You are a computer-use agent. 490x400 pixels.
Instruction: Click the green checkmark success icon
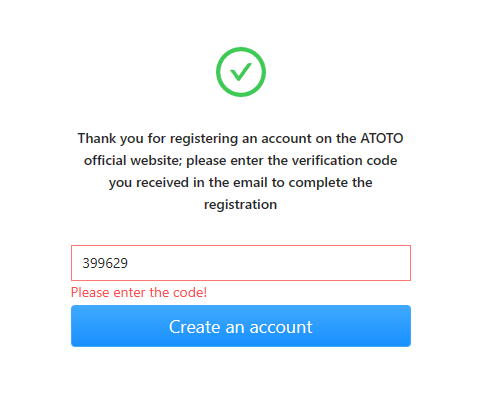(x=241, y=72)
